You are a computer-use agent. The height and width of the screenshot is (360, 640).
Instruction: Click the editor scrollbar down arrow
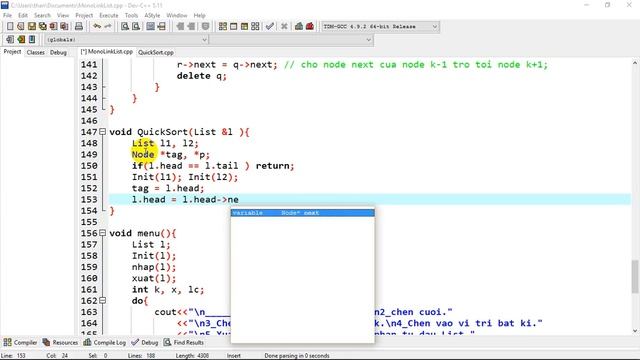point(635,331)
